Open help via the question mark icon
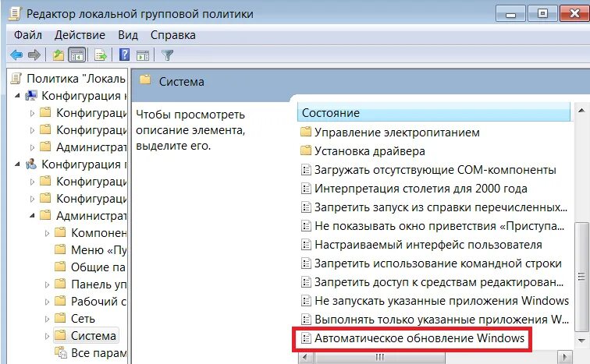 tap(124, 55)
